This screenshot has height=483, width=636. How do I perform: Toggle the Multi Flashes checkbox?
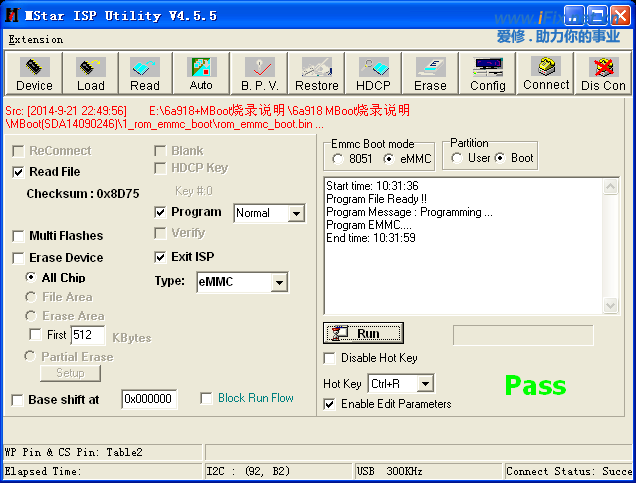19,236
